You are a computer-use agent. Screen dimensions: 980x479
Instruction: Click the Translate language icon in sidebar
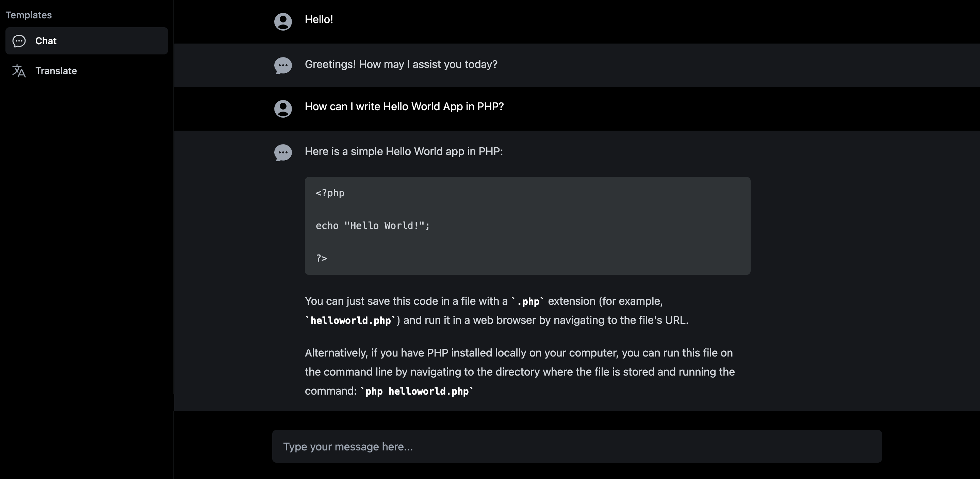pos(19,71)
